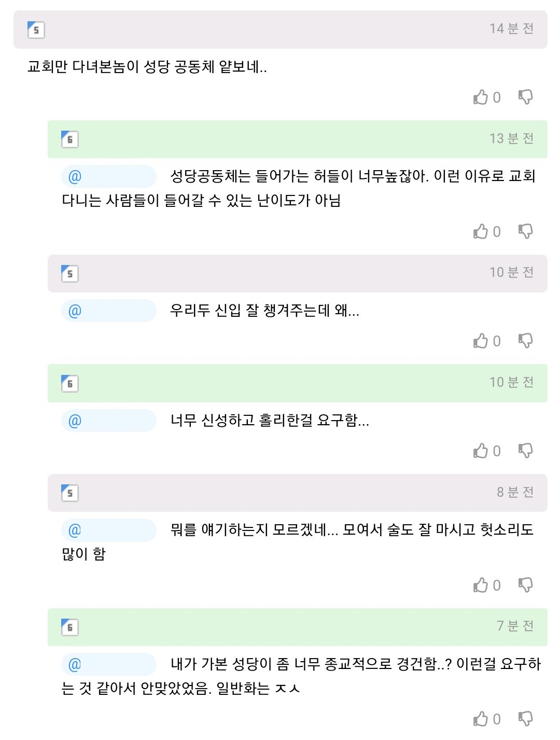Like the reply '너무 신성하고 홀리한걸 요구함'

pyautogui.click(x=481, y=451)
